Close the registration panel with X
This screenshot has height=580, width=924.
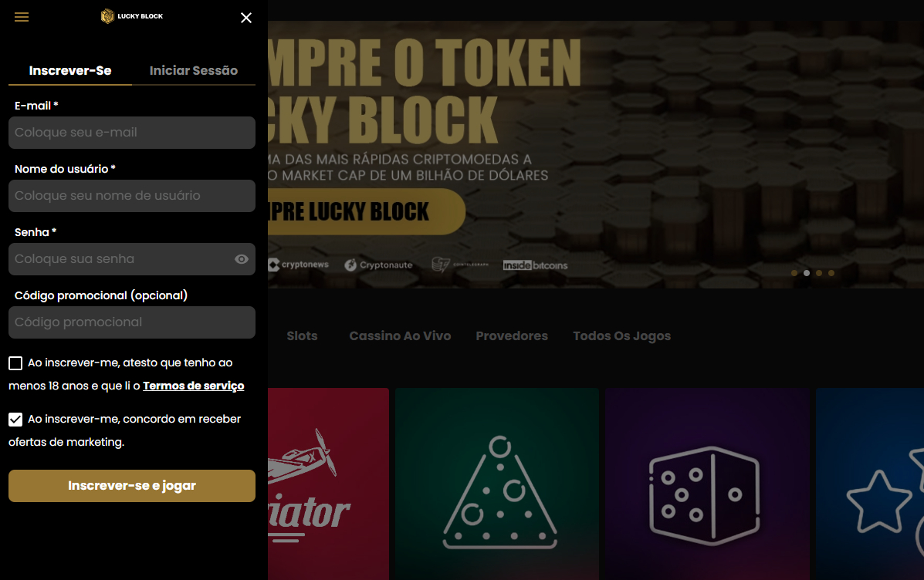click(246, 18)
